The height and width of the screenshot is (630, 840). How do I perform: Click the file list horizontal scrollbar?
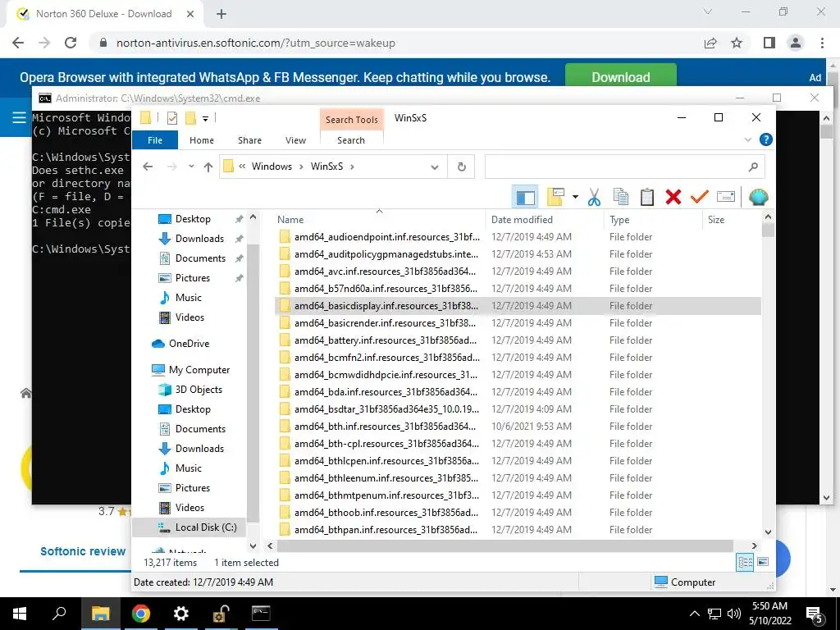[504, 546]
